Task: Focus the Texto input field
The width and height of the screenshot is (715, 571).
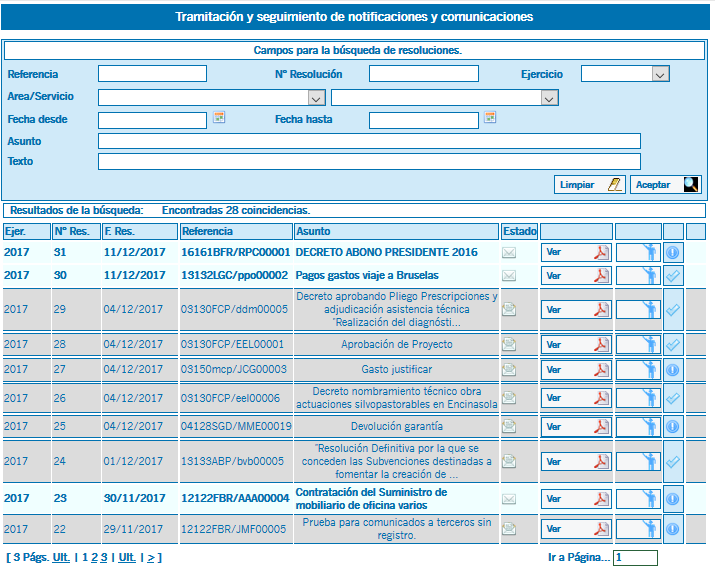Action: coord(369,161)
